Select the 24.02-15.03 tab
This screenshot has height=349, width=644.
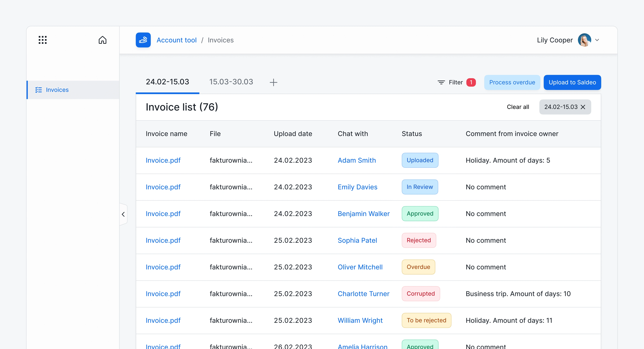pos(167,82)
